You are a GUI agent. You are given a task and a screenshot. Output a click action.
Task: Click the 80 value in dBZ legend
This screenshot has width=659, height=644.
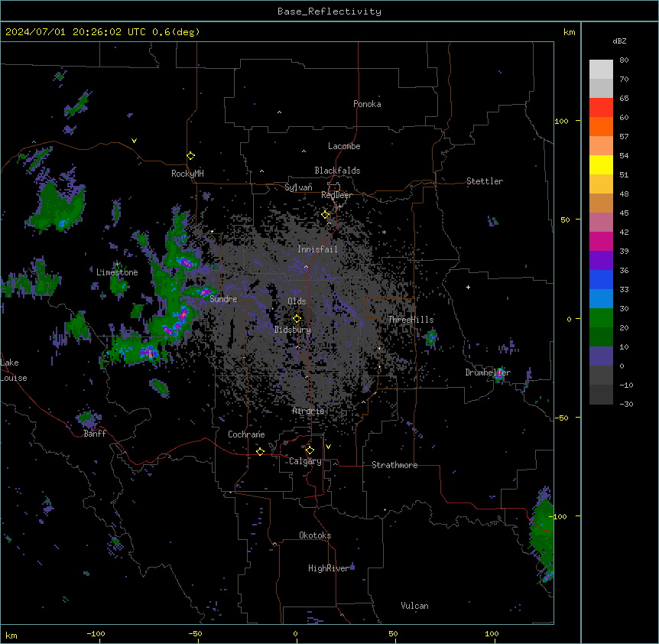(x=624, y=60)
